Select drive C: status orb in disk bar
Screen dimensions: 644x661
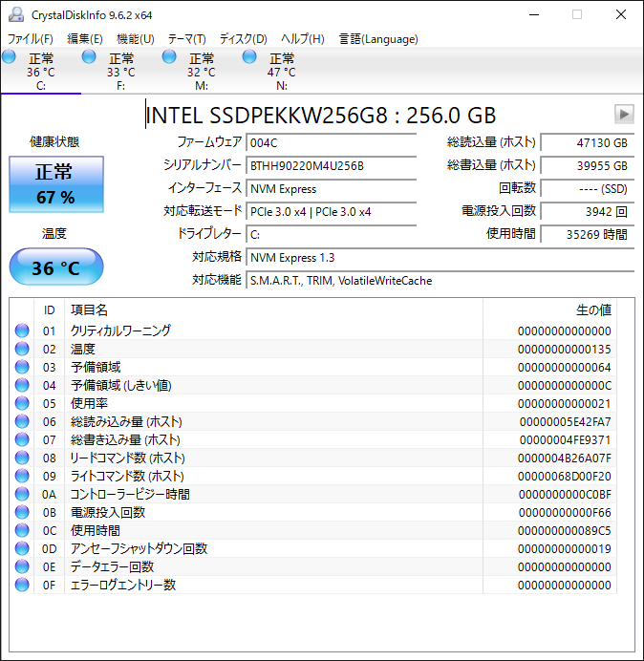(x=10, y=58)
